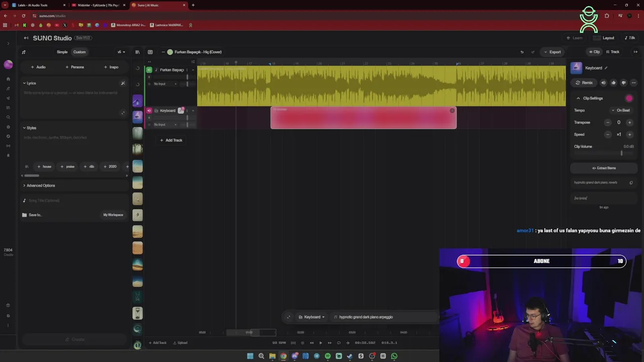Open Keyboard instrument dropdown in prompt bar
Screen dimensions: 644x362
pos(312,317)
